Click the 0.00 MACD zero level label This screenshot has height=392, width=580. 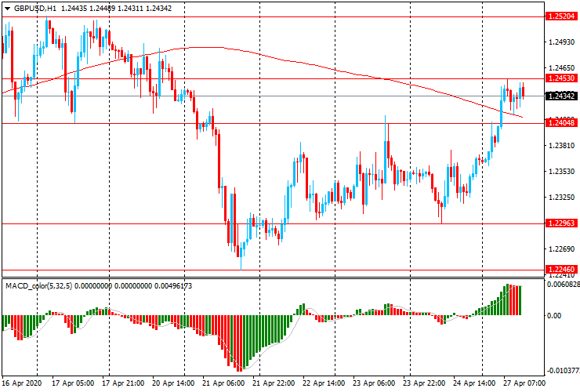(554, 316)
